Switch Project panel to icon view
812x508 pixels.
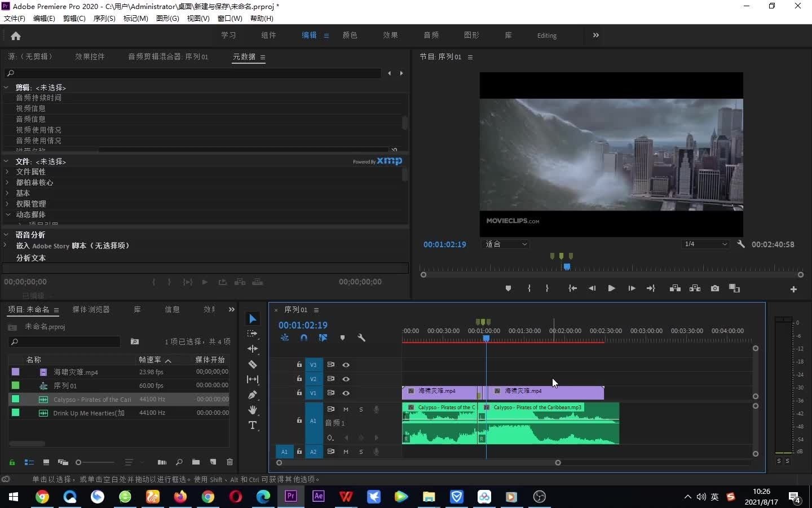click(46, 462)
